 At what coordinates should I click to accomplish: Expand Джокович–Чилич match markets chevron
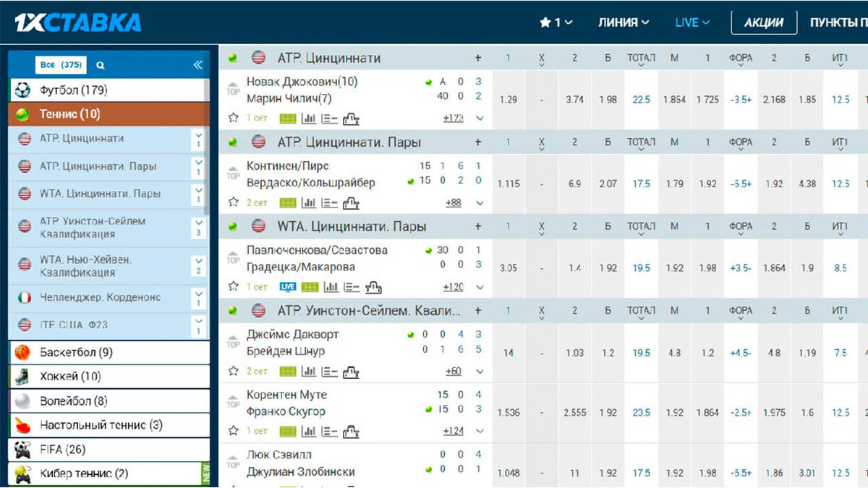tap(479, 119)
